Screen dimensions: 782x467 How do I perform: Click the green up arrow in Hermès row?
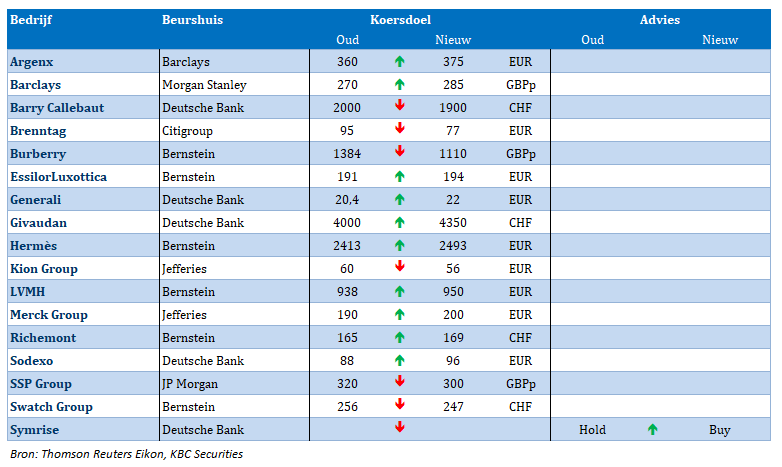coord(399,245)
